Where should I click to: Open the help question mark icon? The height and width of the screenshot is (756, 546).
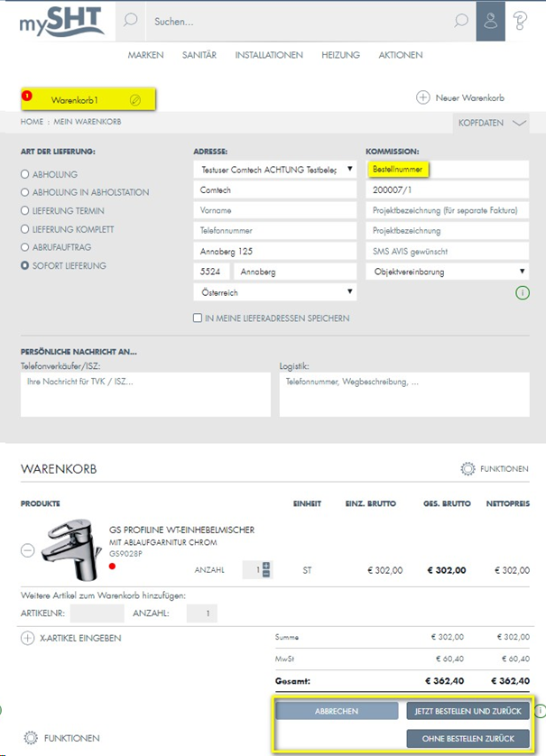[520, 21]
